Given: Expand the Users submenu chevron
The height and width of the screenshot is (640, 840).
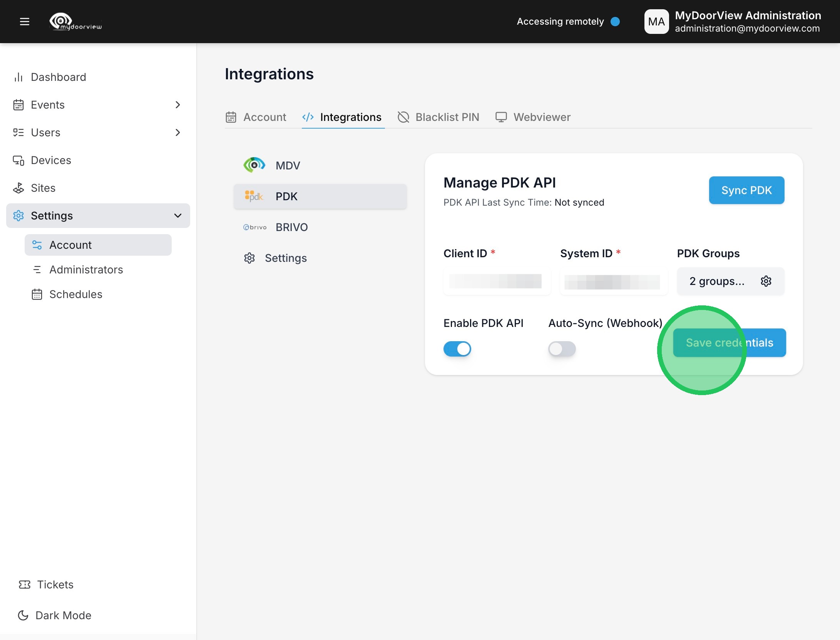Looking at the screenshot, I should click(177, 132).
